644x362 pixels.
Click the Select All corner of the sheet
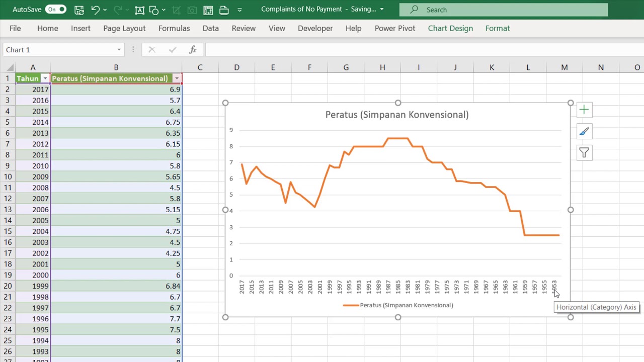pos(8,67)
